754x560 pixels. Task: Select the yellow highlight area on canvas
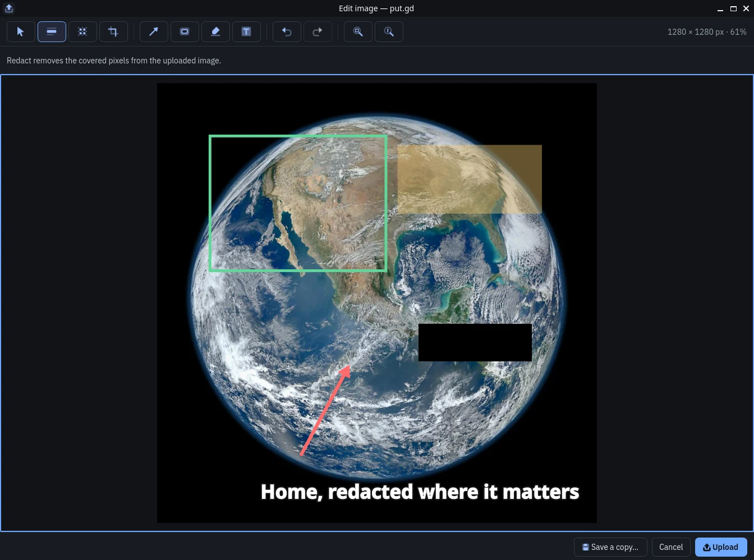tap(470, 180)
